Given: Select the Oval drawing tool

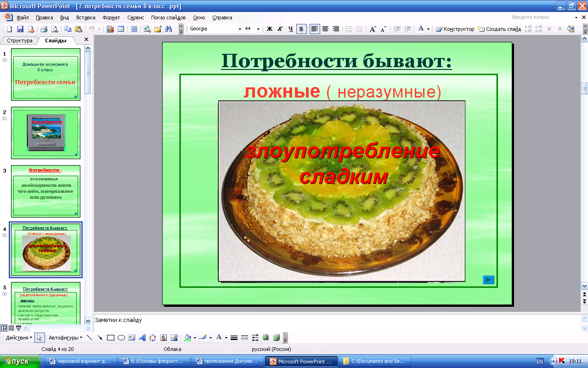Looking at the screenshot, I should coord(121,338).
